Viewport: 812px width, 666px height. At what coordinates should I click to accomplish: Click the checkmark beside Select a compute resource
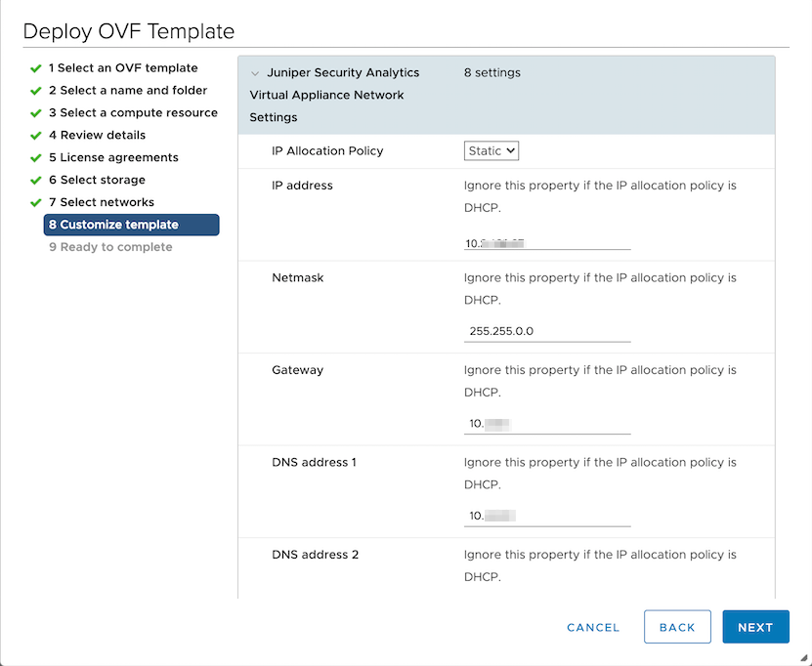coord(36,113)
